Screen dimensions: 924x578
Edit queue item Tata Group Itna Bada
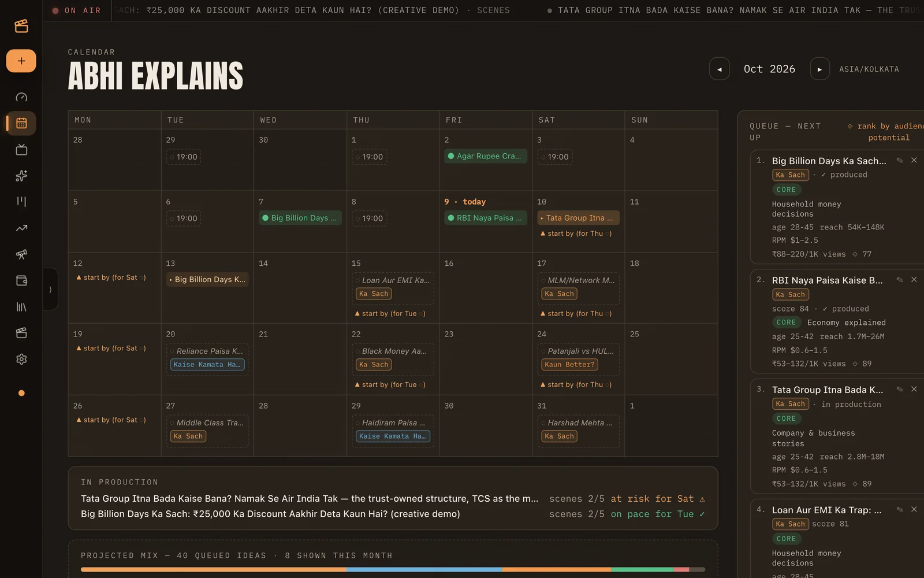(x=900, y=390)
